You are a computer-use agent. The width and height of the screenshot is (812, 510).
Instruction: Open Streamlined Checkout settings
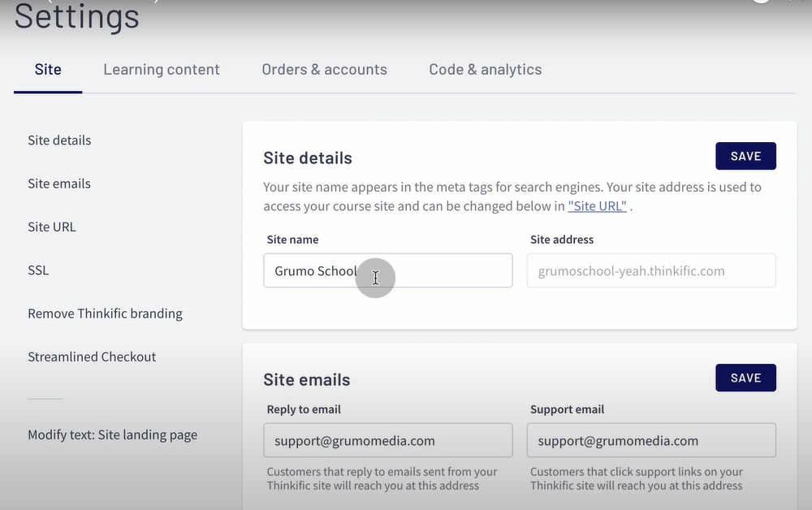pyautogui.click(x=92, y=357)
